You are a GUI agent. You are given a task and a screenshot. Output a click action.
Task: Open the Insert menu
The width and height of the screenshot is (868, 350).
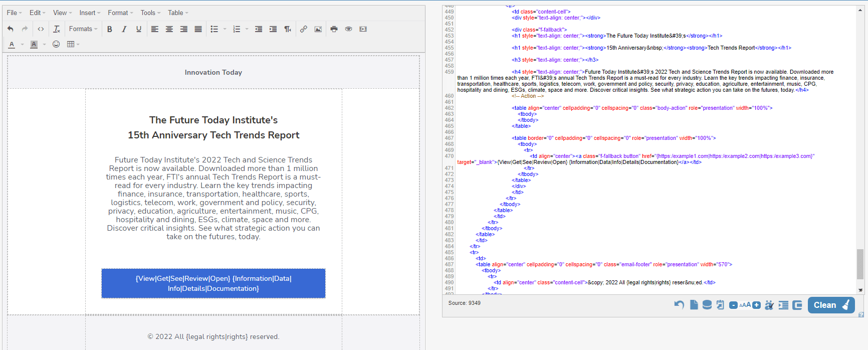(x=90, y=13)
